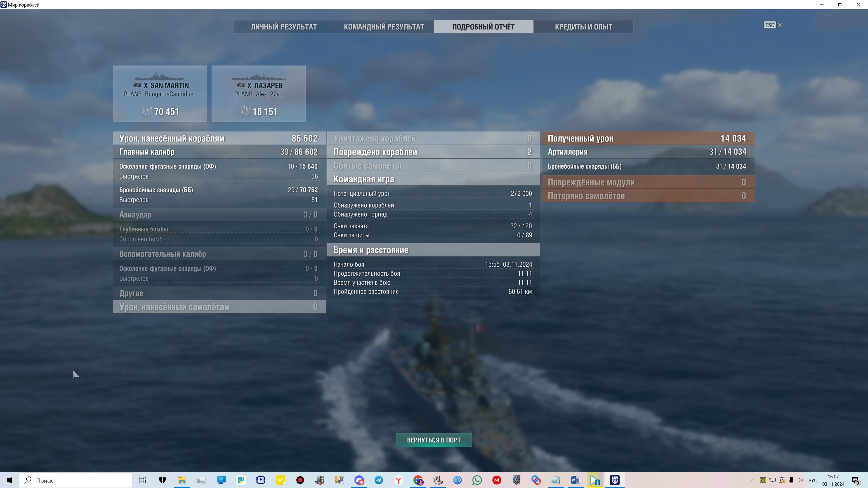Show hidden system tray icons
Viewport: 868px width, 488px height.
click(753, 480)
